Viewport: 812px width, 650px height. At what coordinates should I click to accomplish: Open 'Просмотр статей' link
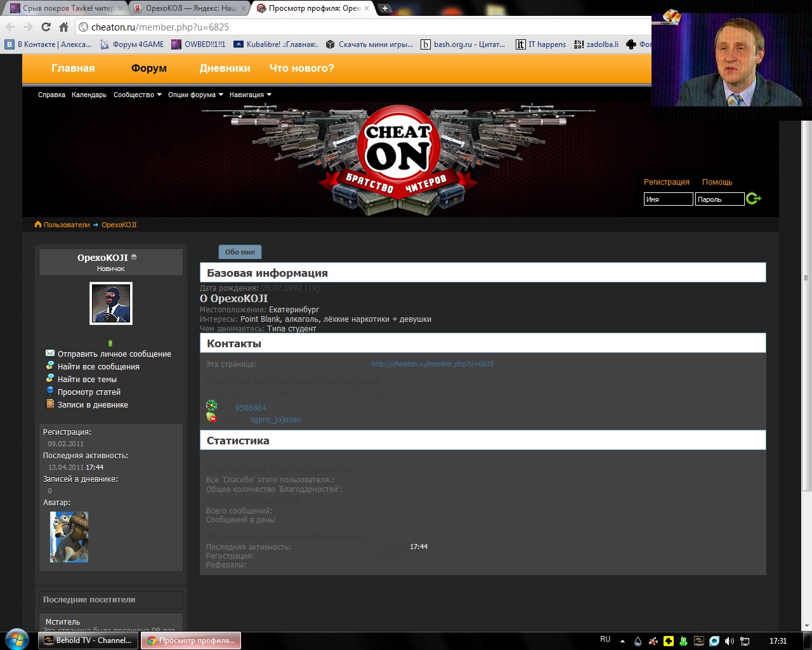[89, 392]
